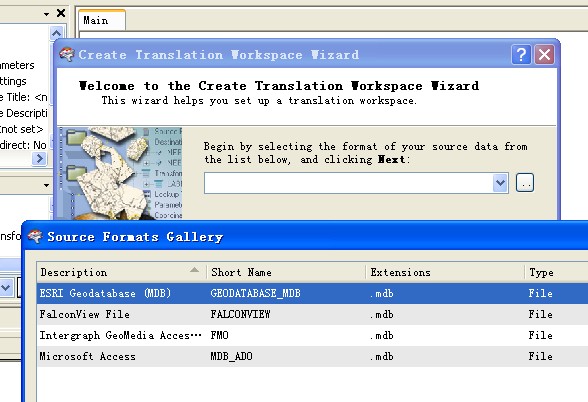Open the source format browse ellipsis button

[x=525, y=183]
